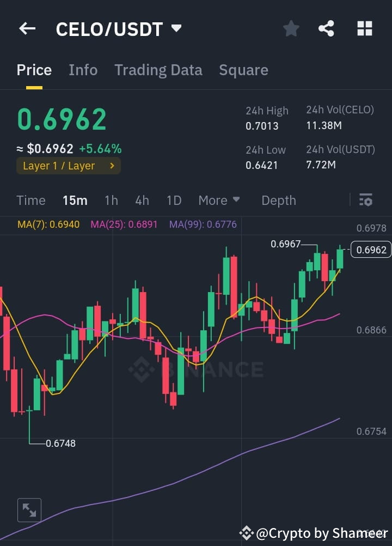Switch to the Trading Data tab

click(158, 70)
